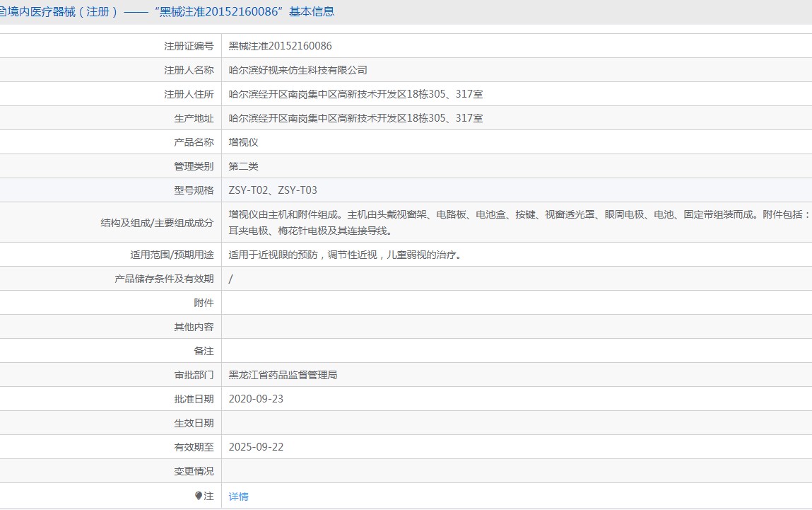Select the company name 哈尔滨好视来仿生科技有限公司
812x510 pixels.
pos(298,70)
